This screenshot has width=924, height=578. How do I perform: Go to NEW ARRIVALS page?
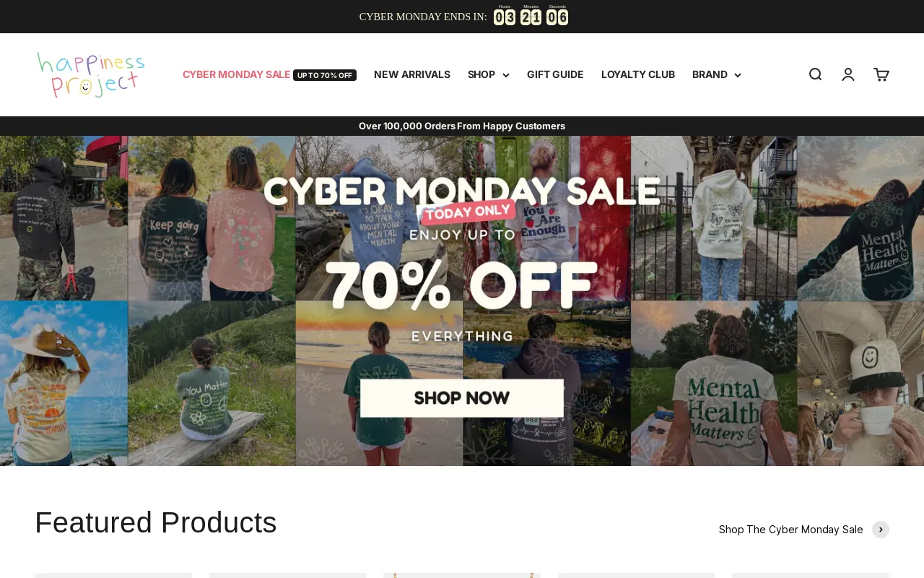click(412, 74)
